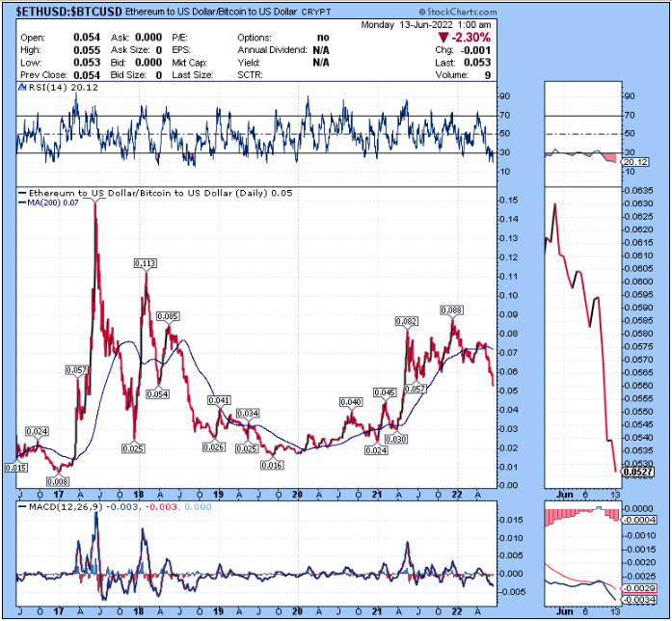Viewport: 672px width, 621px height.
Task: Click the Open value 0.054
Action: 87,38
